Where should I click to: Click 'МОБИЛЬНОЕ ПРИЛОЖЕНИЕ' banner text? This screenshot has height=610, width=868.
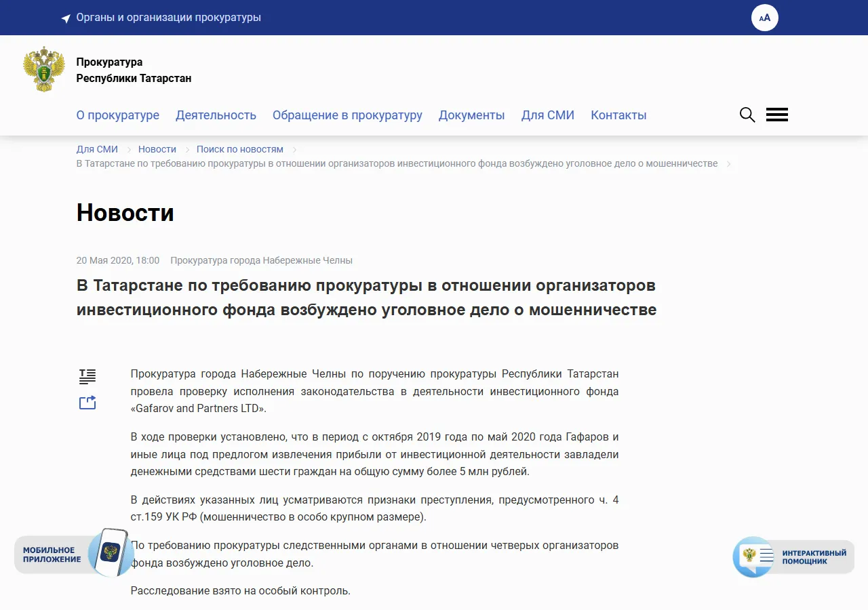pyautogui.click(x=52, y=555)
